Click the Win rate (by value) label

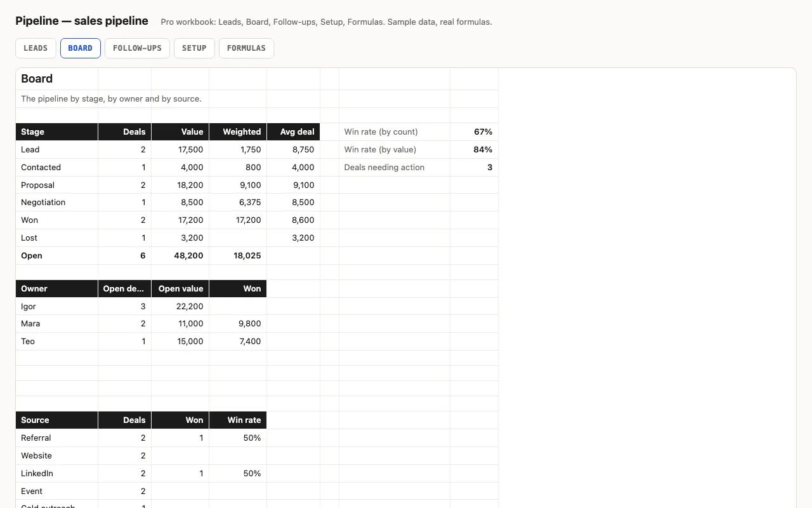395,150
